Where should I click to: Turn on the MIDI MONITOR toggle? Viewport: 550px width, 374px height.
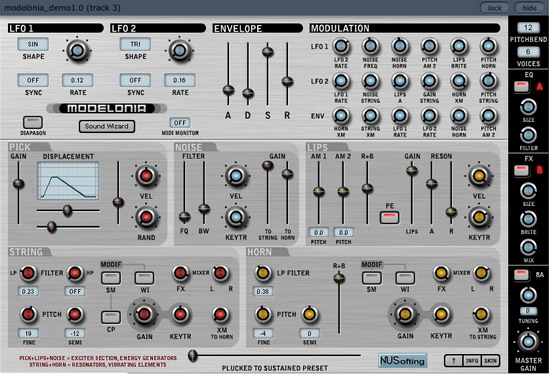point(180,123)
